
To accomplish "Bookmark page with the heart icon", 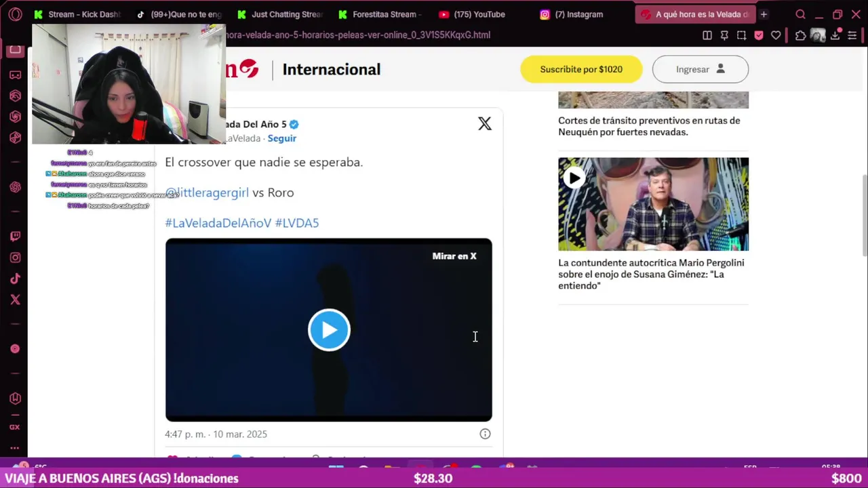I will (x=776, y=35).
